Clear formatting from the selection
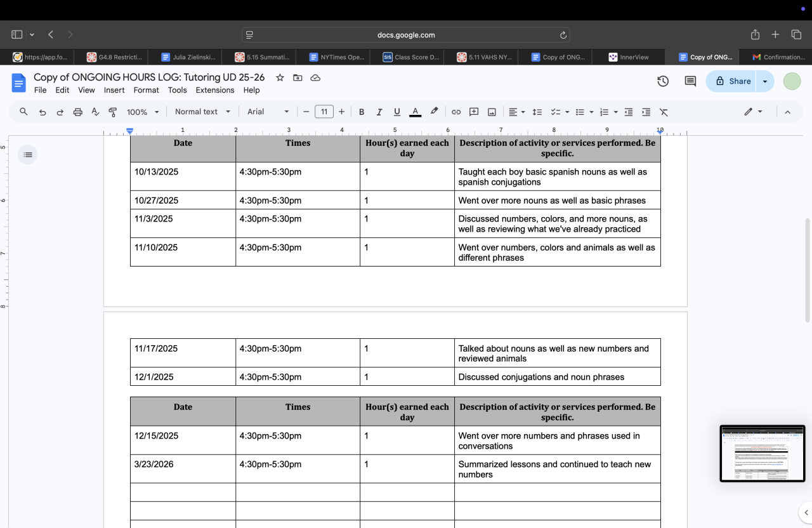 click(x=664, y=112)
